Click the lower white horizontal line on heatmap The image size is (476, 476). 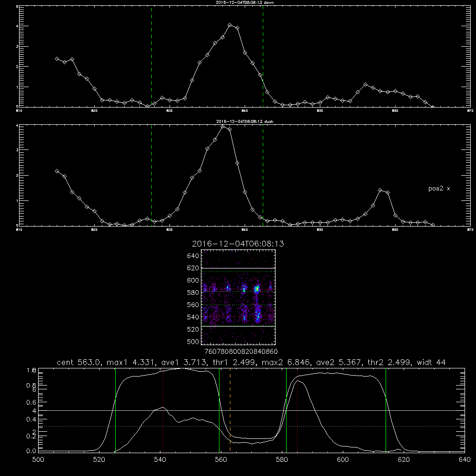pyautogui.click(x=238, y=326)
